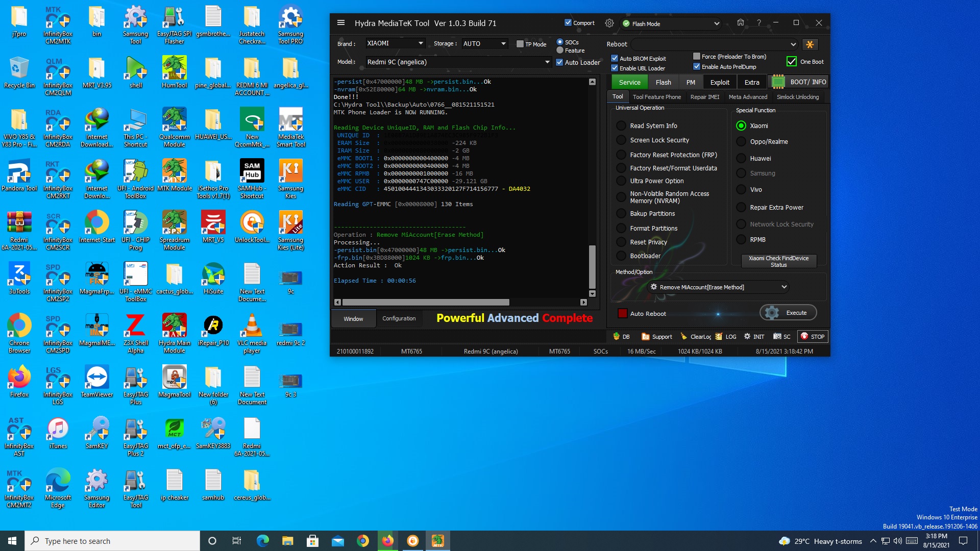
Task: Open MediaTek Smart Tool desktop icon
Action: (290, 128)
